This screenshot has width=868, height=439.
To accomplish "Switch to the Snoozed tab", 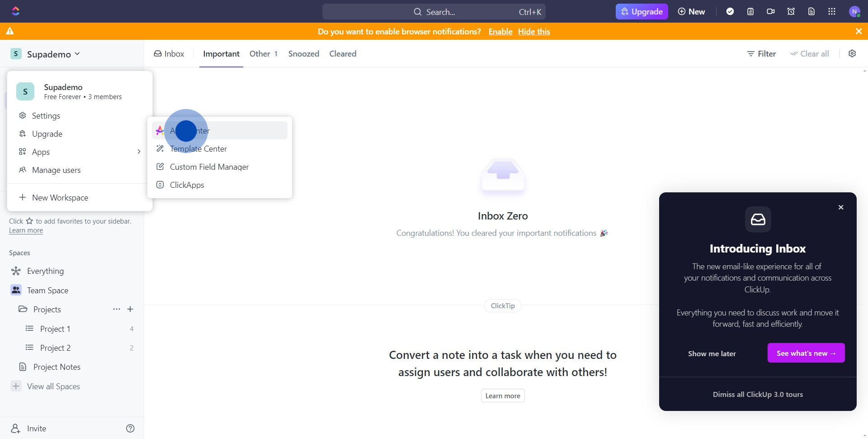I will coord(304,53).
